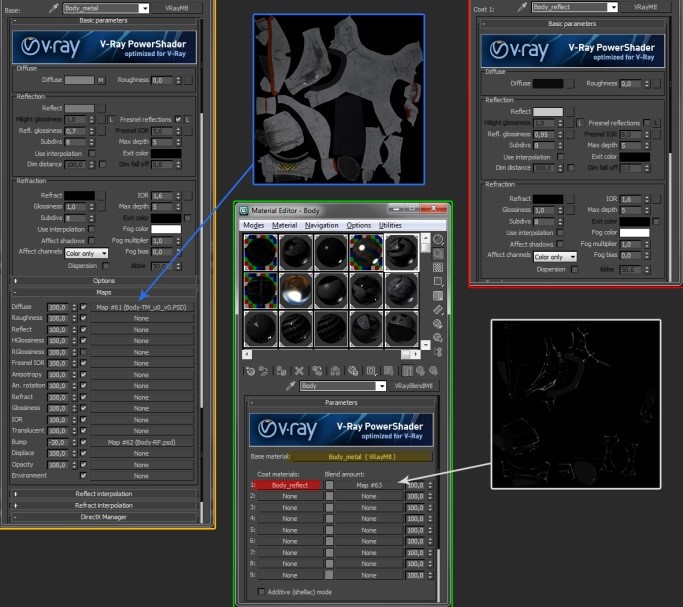Click the Sample UV Tiling icon

coord(438,282)
